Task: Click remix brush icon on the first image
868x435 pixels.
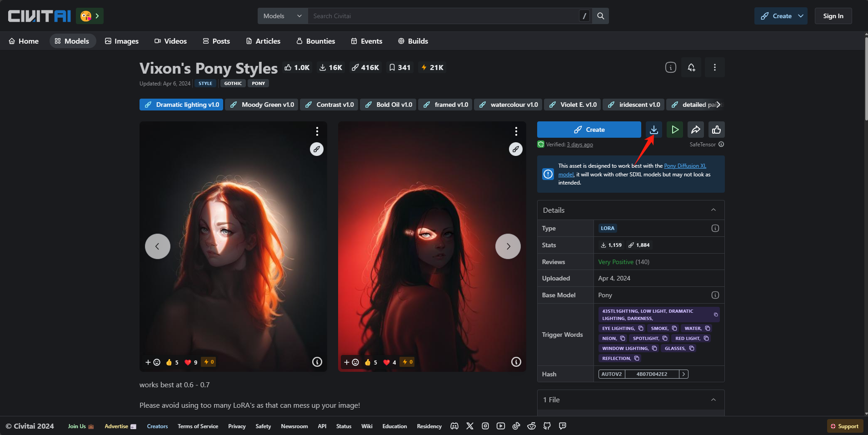Action: click(317, 149)
